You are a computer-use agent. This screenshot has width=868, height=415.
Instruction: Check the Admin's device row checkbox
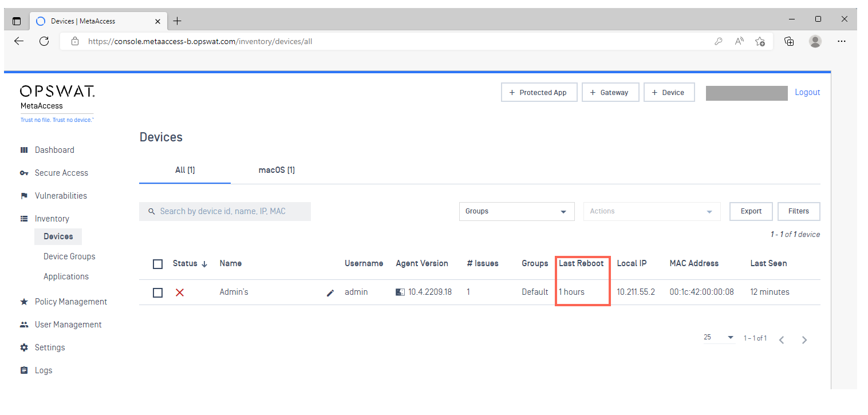tap(158, 293)
